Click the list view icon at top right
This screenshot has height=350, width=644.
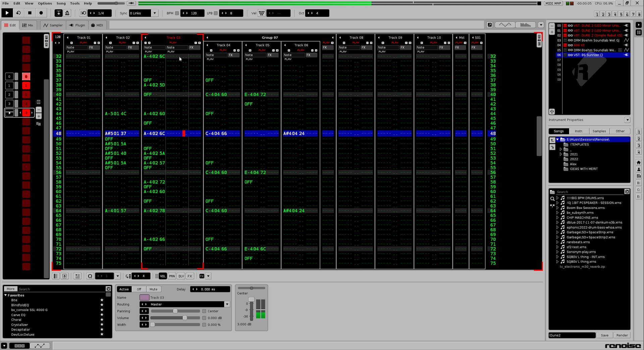click(639, 33)
